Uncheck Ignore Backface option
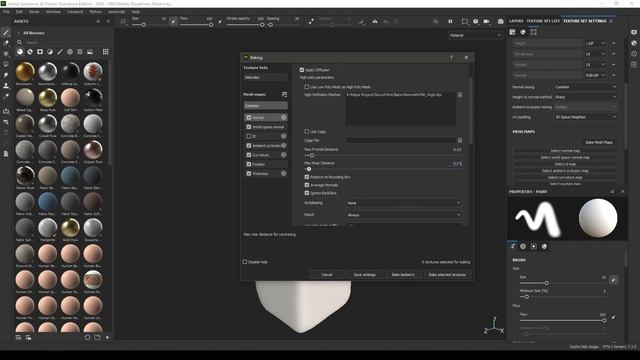This screenshot has height=360, width=640. click(x=307, y=193)
